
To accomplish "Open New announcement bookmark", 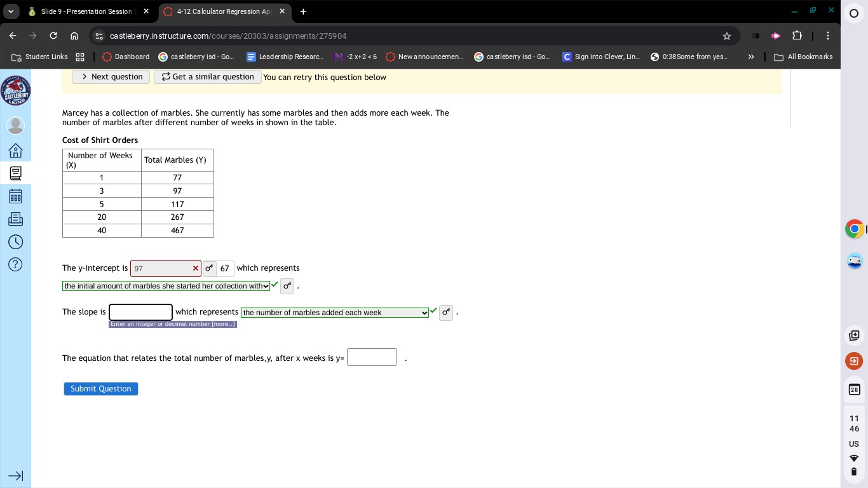I will [x=425, y=57].
